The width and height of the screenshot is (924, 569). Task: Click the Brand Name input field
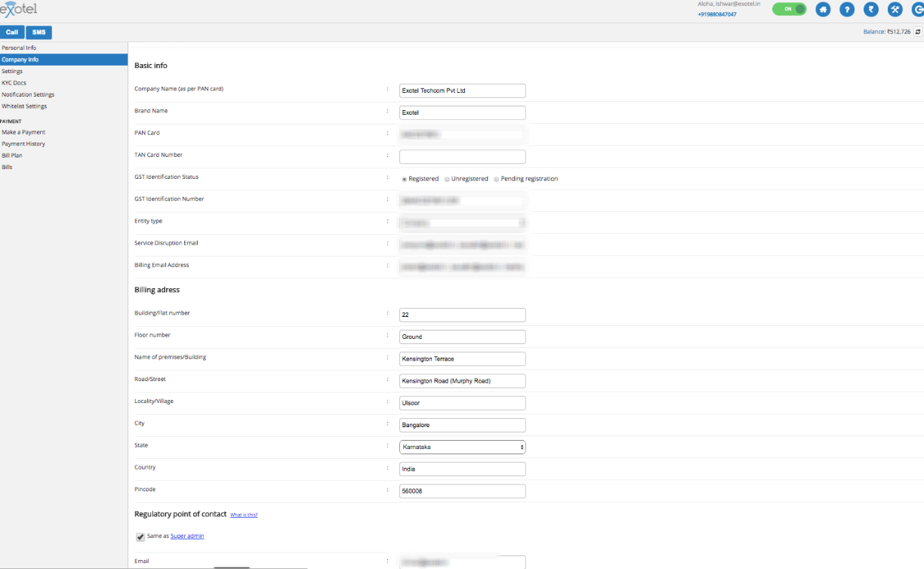[462, 112]
